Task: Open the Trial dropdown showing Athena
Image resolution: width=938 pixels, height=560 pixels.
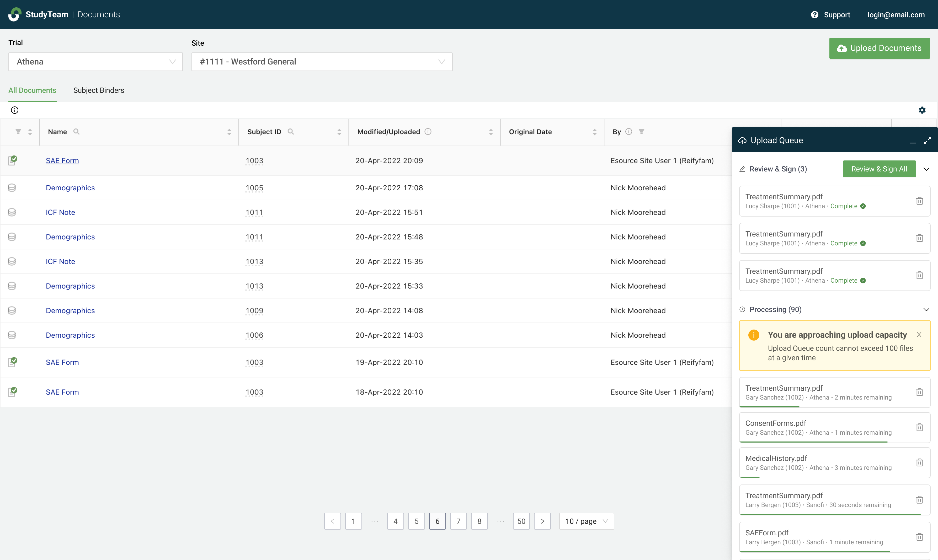Action: (95, 62)
